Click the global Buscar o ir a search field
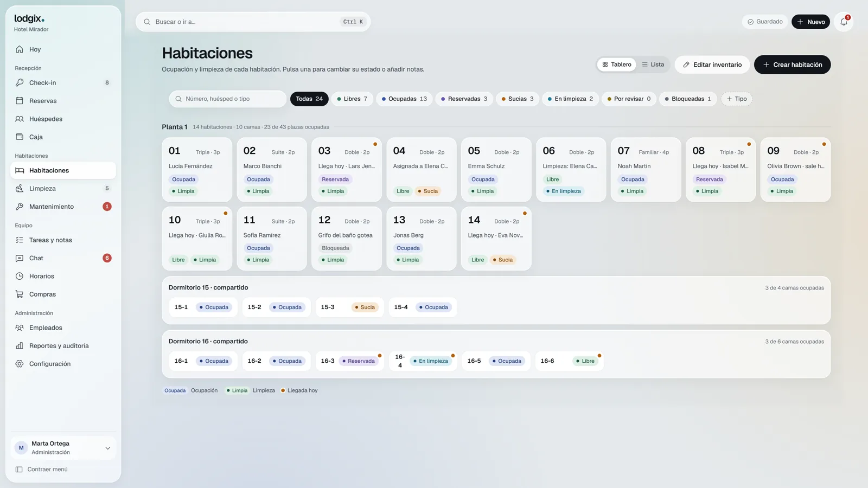Viewport: 868px width, 488px height. tap(253, 22)
